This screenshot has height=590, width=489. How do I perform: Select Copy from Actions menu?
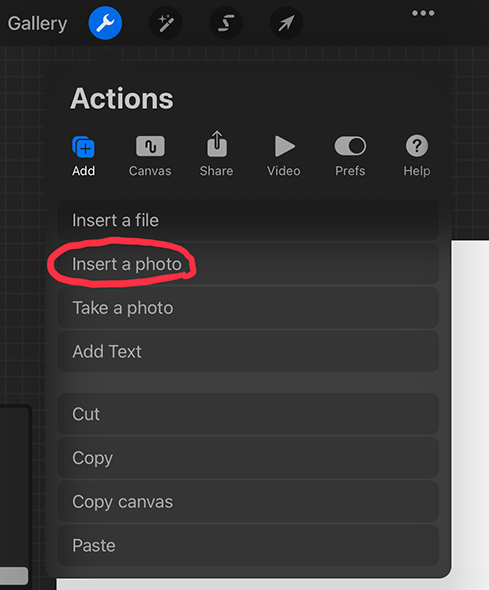[x=248, y=458]
